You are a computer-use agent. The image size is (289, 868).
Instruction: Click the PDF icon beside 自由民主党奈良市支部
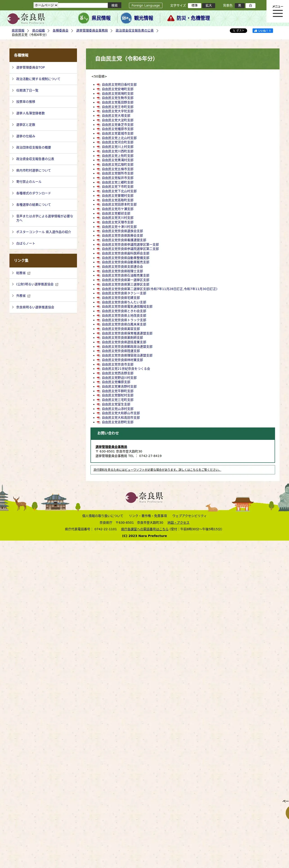99,365
